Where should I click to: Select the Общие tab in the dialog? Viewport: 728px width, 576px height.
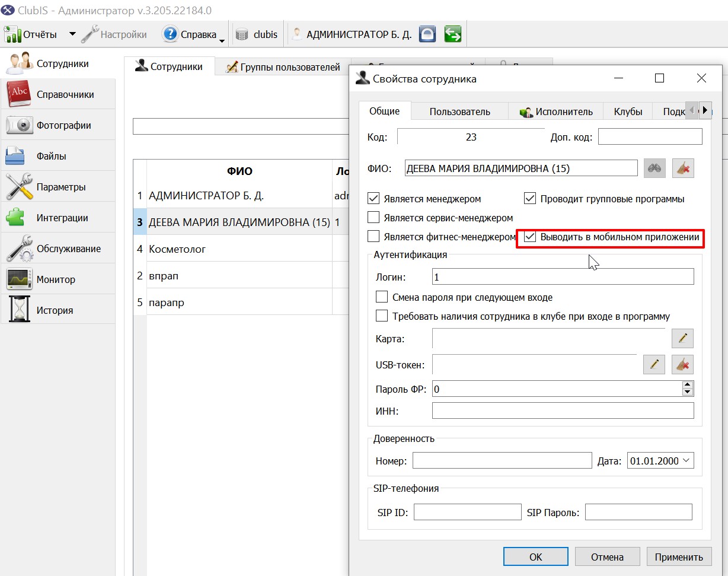385,111
